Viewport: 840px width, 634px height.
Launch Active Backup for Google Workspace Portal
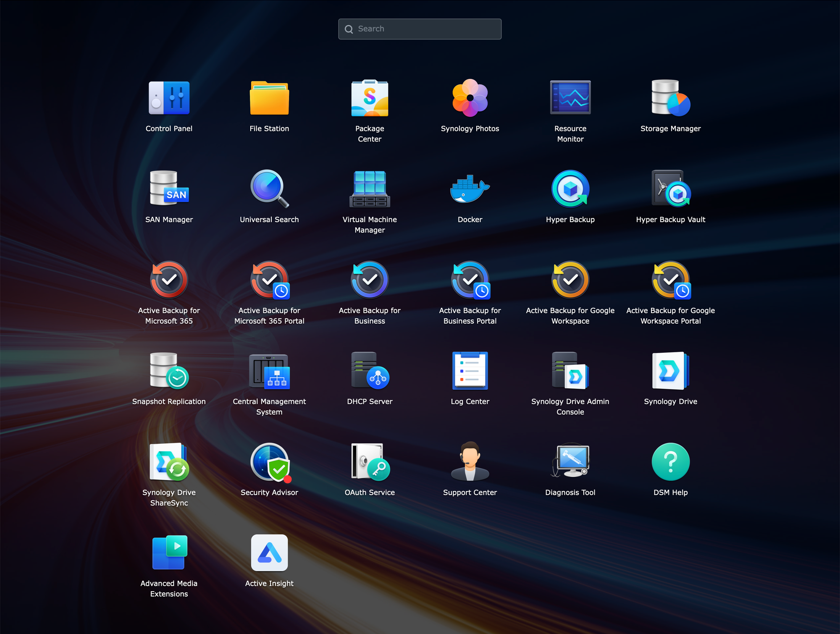coord(671,280)
